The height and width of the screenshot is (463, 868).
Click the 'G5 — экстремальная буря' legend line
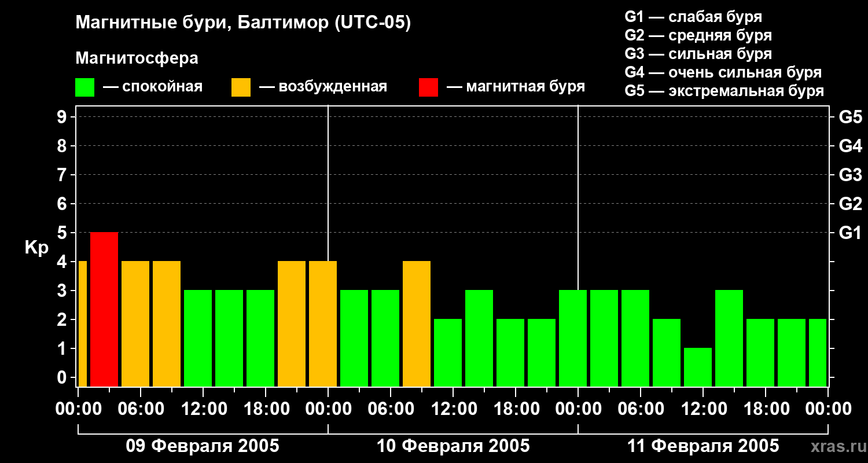pyautogui.click(x=724, y=91)
